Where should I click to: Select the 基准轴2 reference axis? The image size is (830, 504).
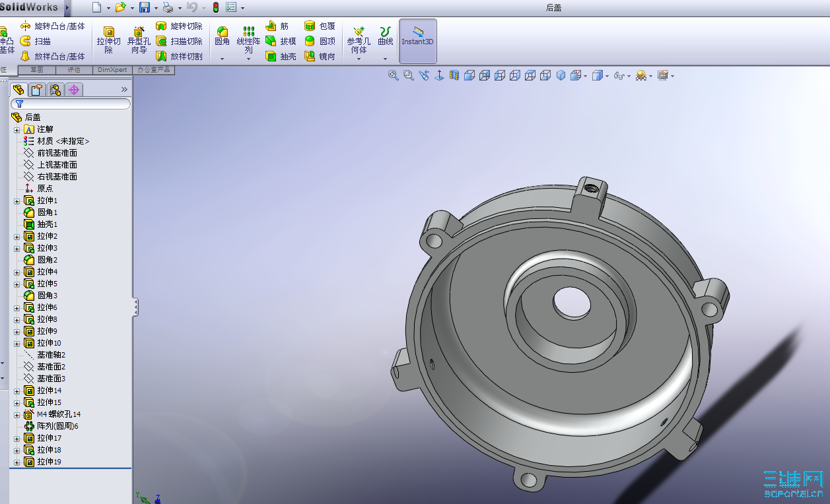[x=44, y=355]
